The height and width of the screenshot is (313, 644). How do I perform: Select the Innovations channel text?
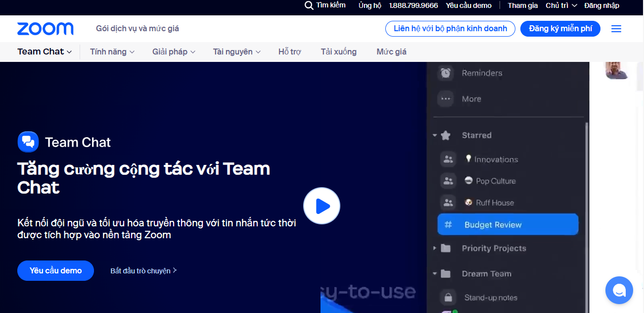(496, 159)
